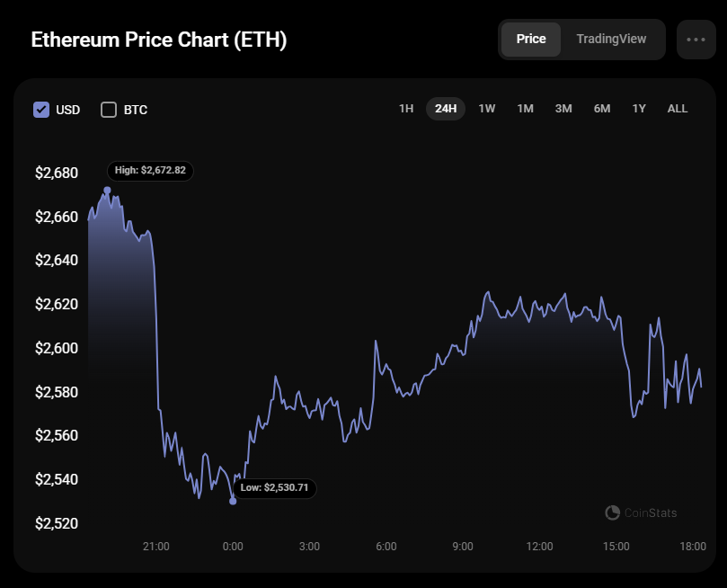Click the 0:00 timestamp on axis

233,546
